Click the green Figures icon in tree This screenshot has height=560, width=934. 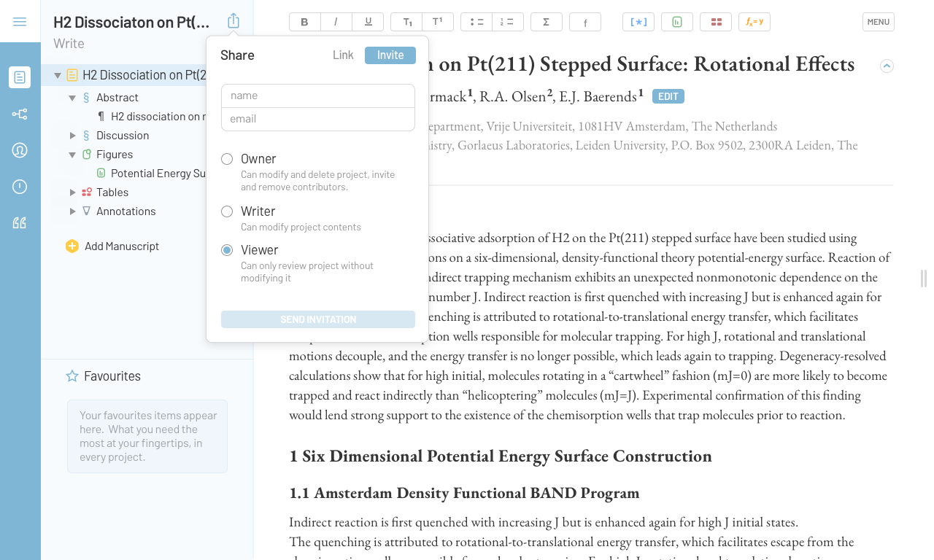pos(87,155)
